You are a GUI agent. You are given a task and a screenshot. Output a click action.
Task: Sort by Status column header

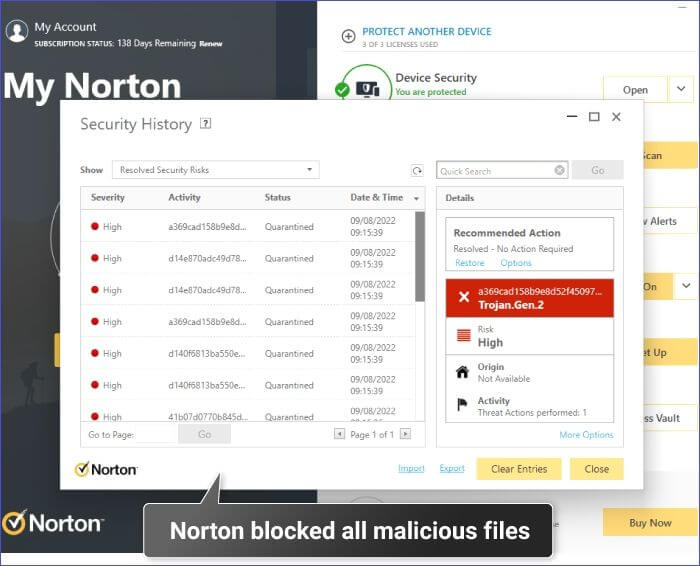pyautogui.click(x=278, y=197)
